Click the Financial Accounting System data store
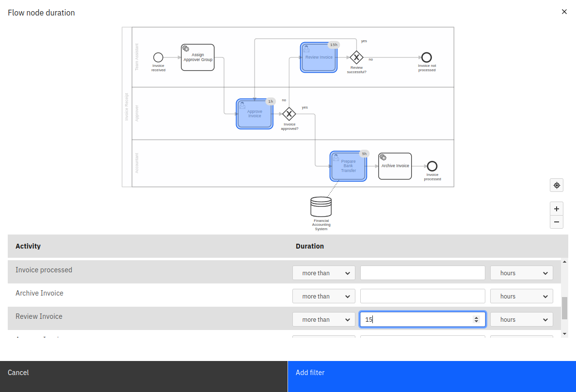 pyautogui.click(x=321, y=206)
